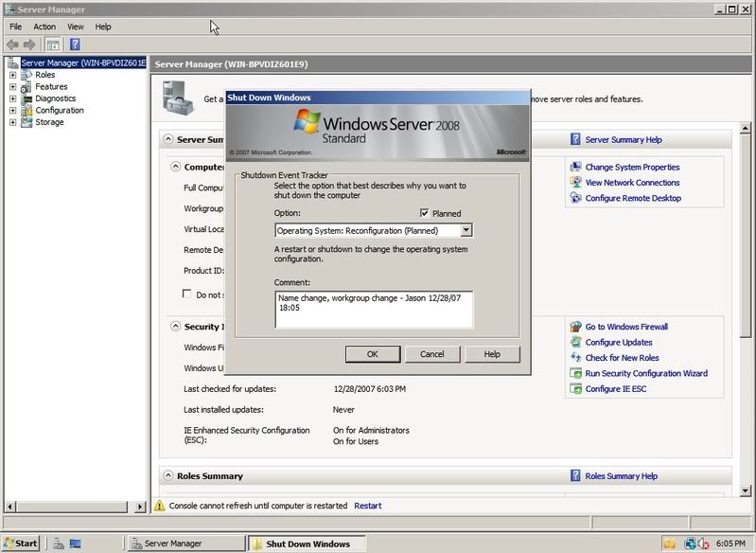This screenshot has height=553, width=756.
Task: Click the 6:05 PM taskbar clock
Action: click(x=730, y=544)
